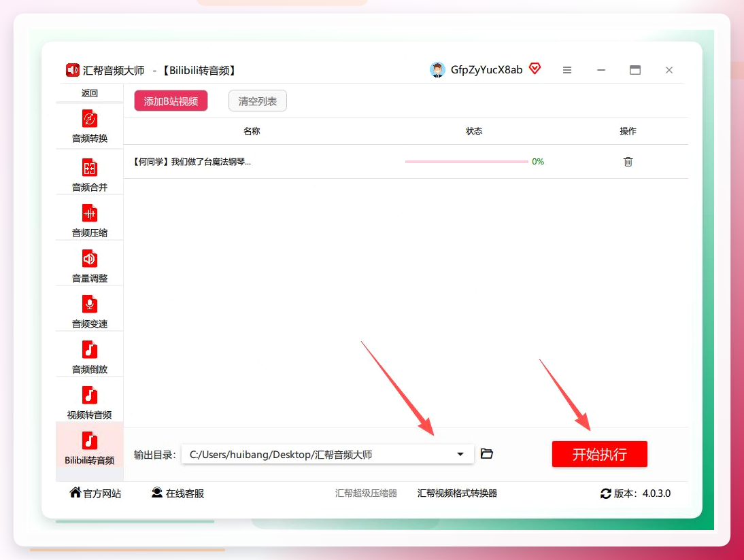Open the 音频变速 audio speed tool
This screenshot has height=560, width=744.
click(x=89, y=311)
